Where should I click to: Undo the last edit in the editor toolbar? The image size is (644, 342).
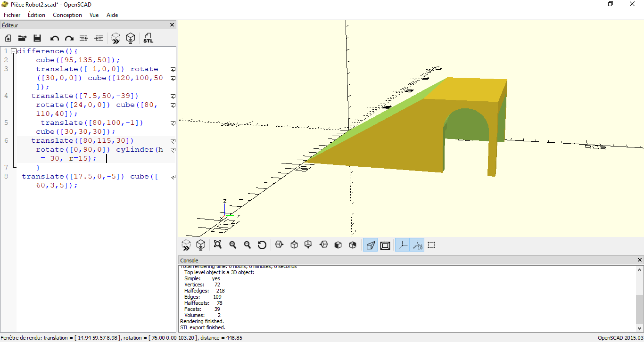click(x=55, y=38)
